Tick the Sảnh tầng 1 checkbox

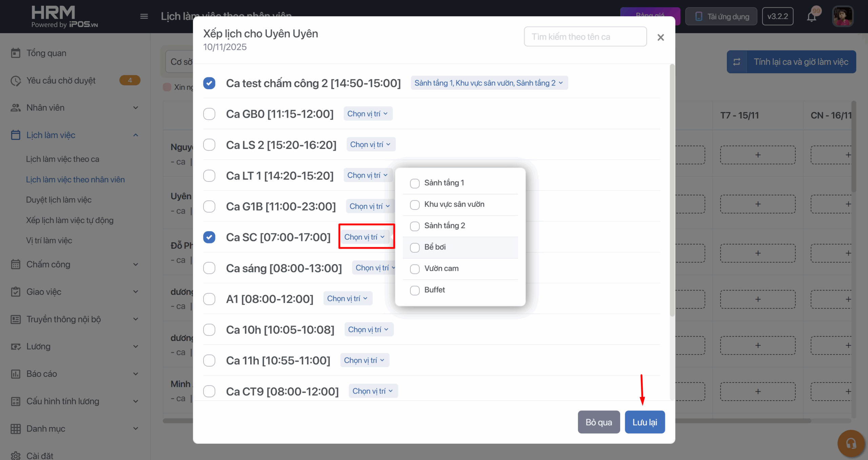click(415, 183)
